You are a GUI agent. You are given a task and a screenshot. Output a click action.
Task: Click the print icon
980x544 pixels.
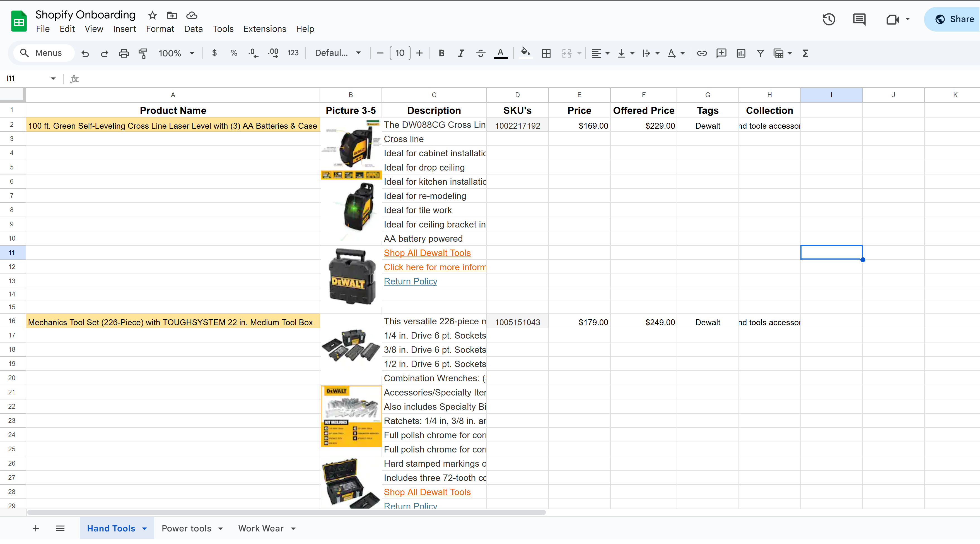click(124, 53)
